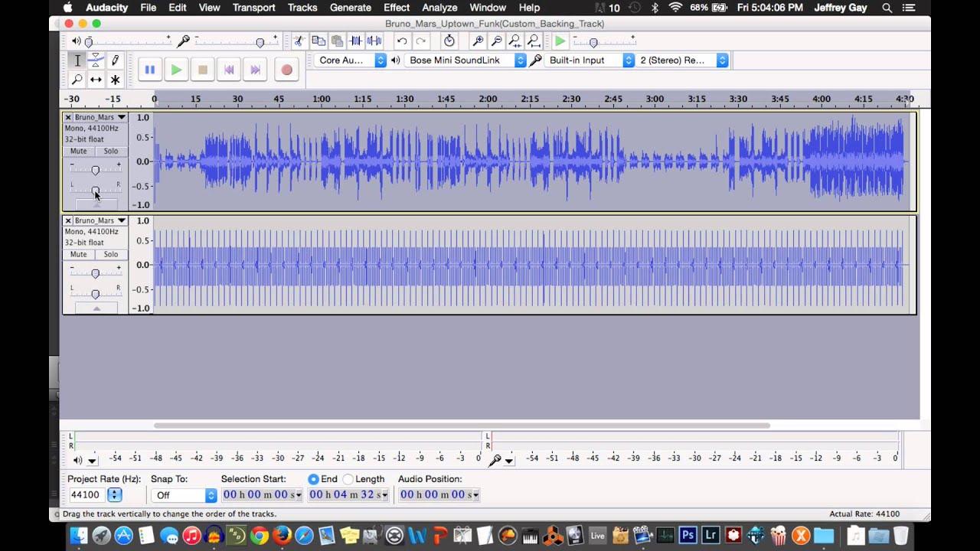Click the Stop transport button
This screenshot has height=551, width=980.
(x=202, y=70)
